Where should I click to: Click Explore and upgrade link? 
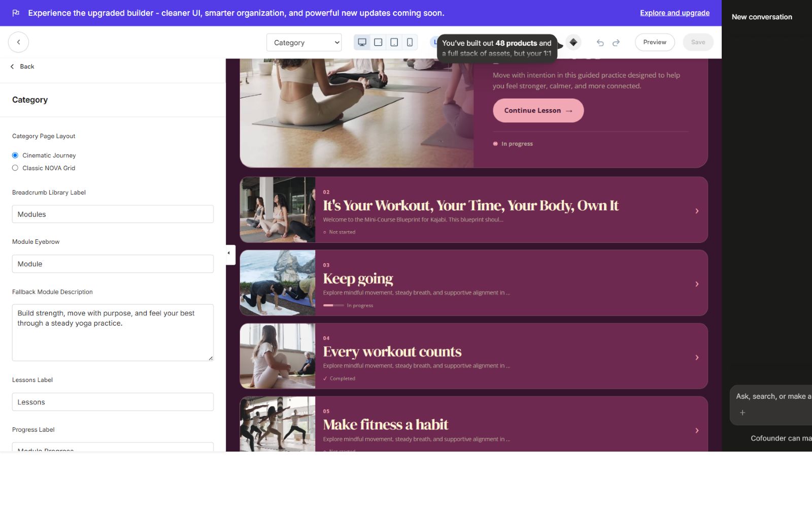pos(674,13)
